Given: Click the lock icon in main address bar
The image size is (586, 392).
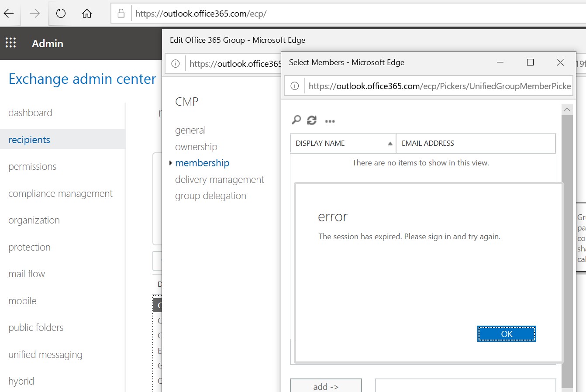Looking at the screenshot, I should click(121, 14).
